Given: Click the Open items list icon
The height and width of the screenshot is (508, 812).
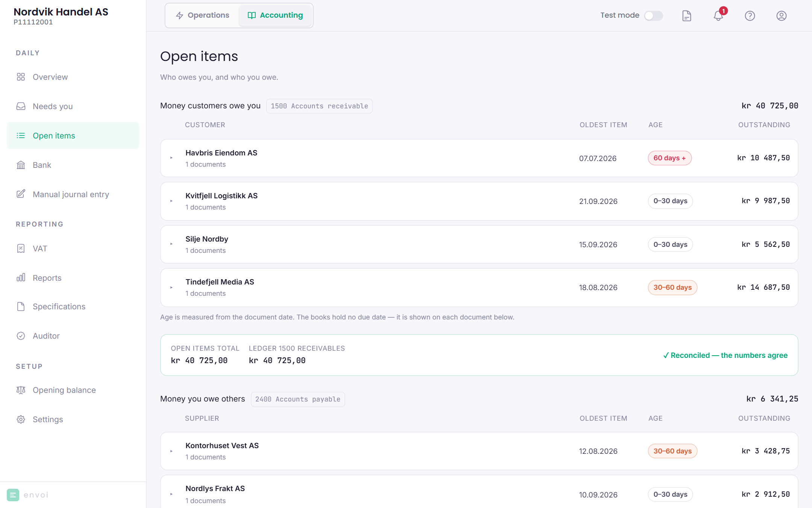Looking at the screenshot, I should (x=21, y=135).
